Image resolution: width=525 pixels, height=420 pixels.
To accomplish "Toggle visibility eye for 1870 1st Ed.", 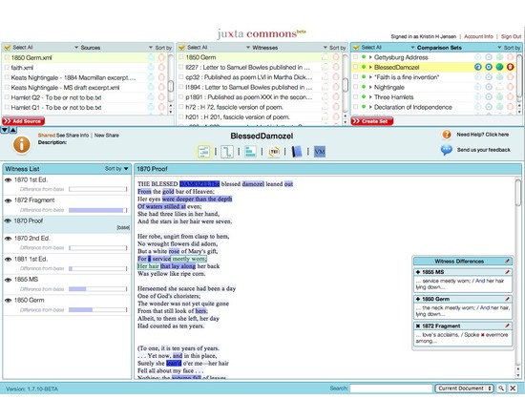I will 8,179.
